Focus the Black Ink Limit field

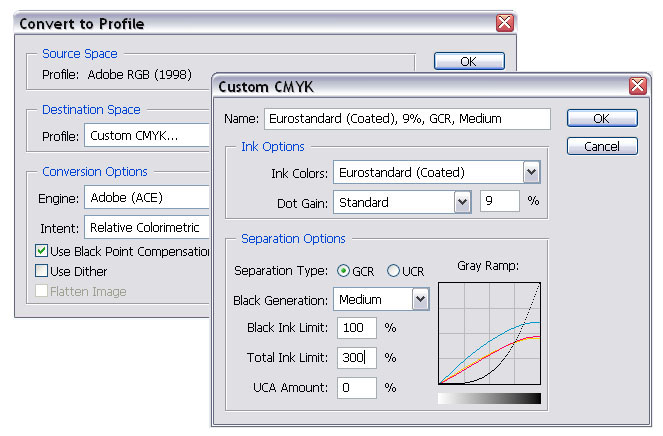click(x=357, y=328)
